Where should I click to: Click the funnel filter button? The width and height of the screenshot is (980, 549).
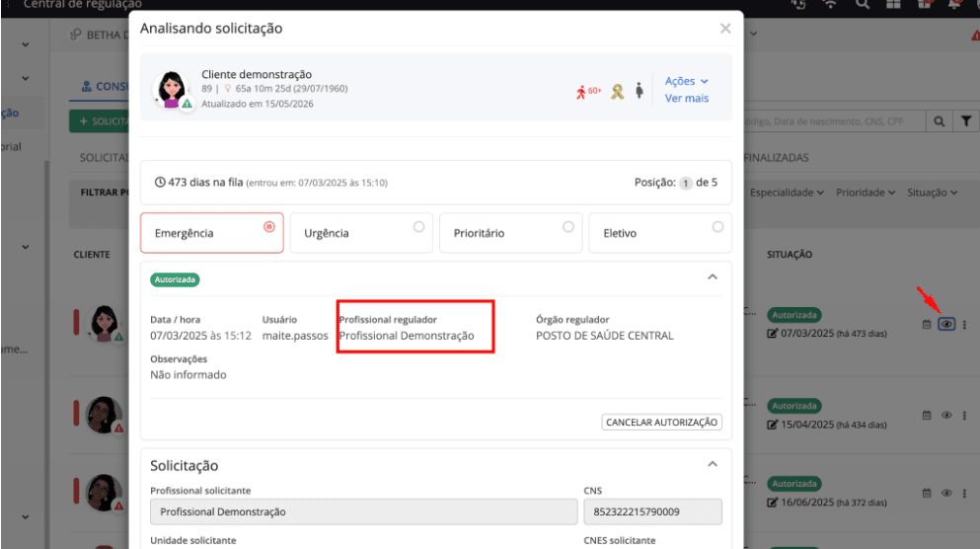(965, 121)
